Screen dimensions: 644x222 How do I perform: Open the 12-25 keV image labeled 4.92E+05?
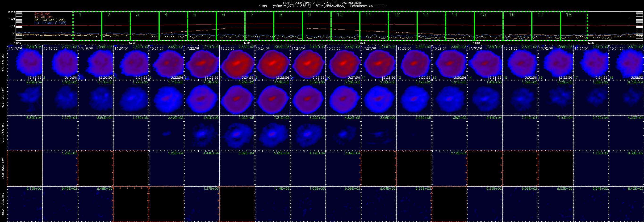[x=202, y=133]
